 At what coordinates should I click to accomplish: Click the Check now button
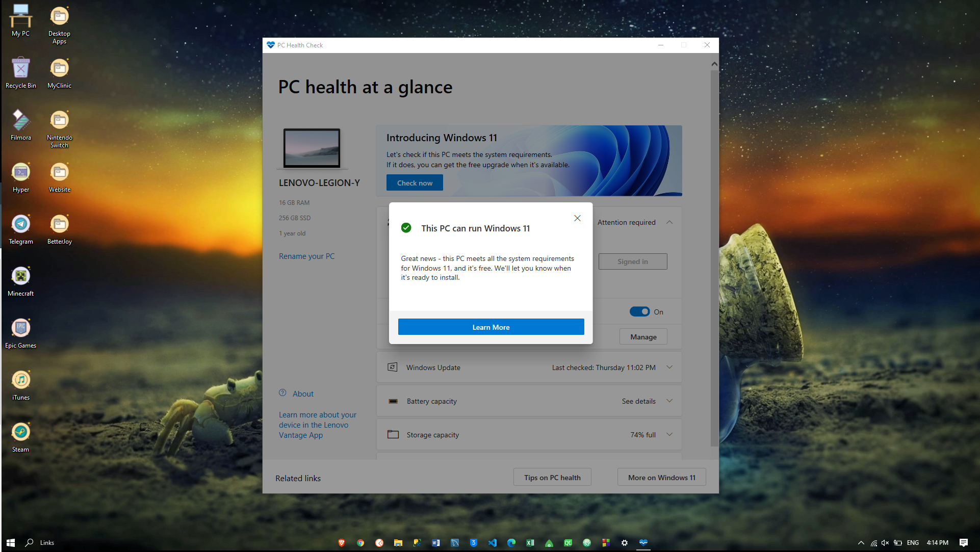tap(415, 183)
